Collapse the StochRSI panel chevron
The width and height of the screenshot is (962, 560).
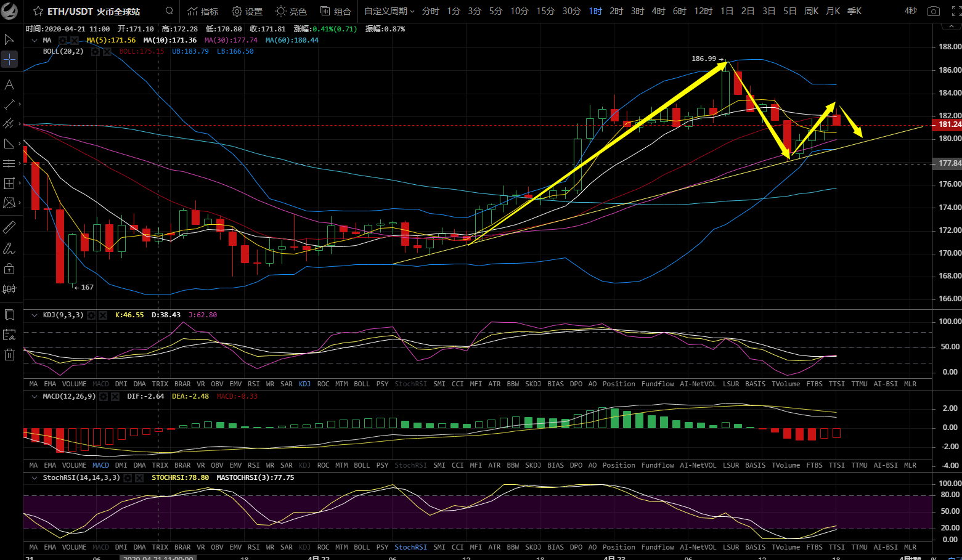[34, 477]
